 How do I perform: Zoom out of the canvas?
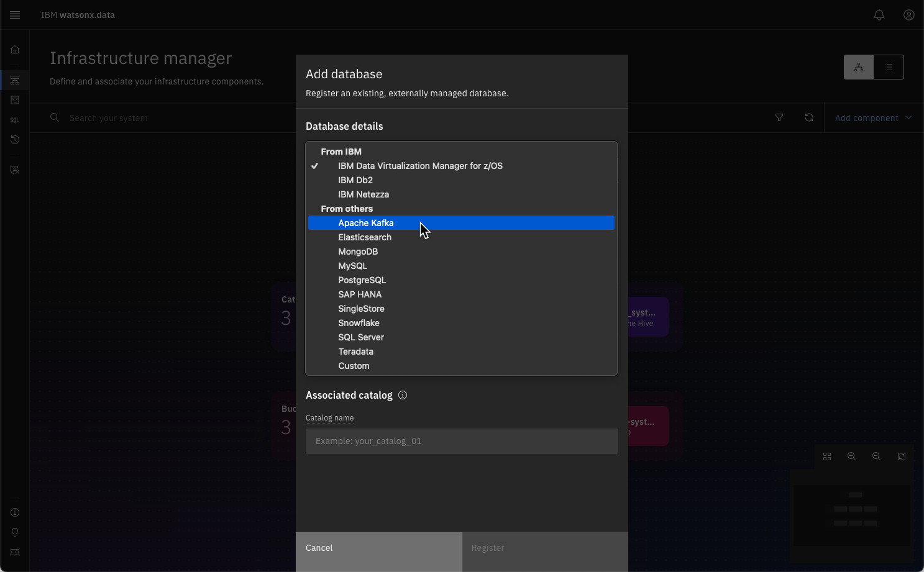(x=877, y=456)
